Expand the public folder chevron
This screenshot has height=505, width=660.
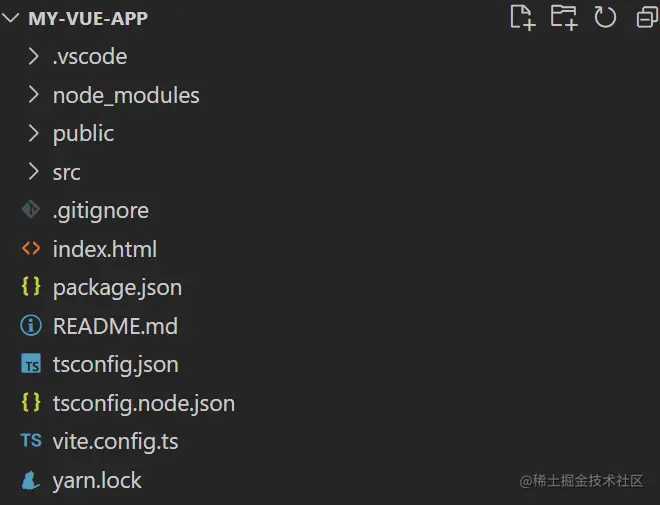coord(33,134)
